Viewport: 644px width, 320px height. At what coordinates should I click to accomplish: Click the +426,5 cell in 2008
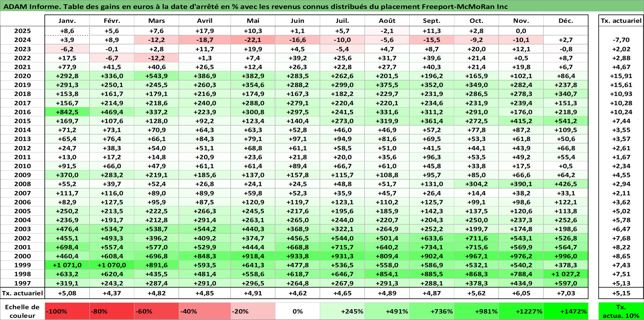[x=566, y=184]
